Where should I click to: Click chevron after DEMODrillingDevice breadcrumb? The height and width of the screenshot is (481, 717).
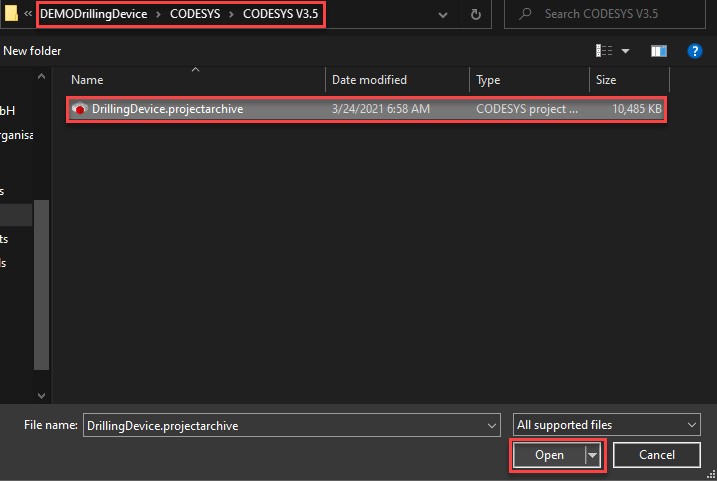pyautogui.click(x=158, y=14)
